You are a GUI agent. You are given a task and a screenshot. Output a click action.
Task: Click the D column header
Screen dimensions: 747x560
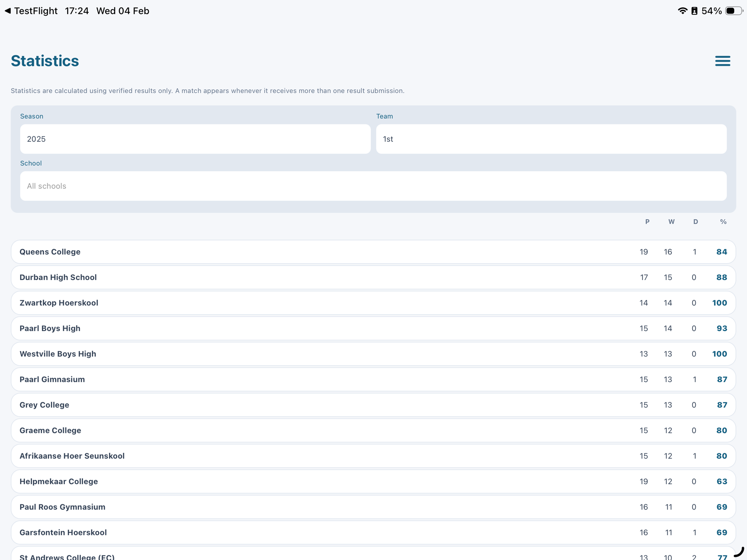(695, 222)
